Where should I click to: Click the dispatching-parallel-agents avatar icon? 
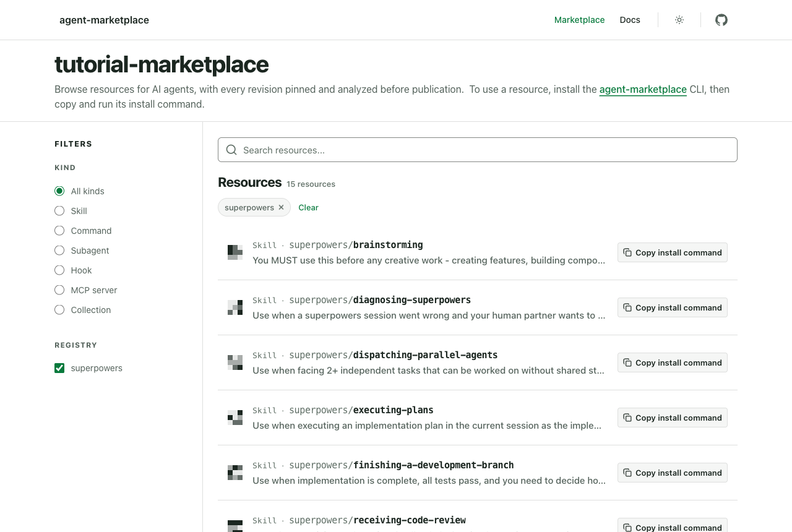[235, 363]
